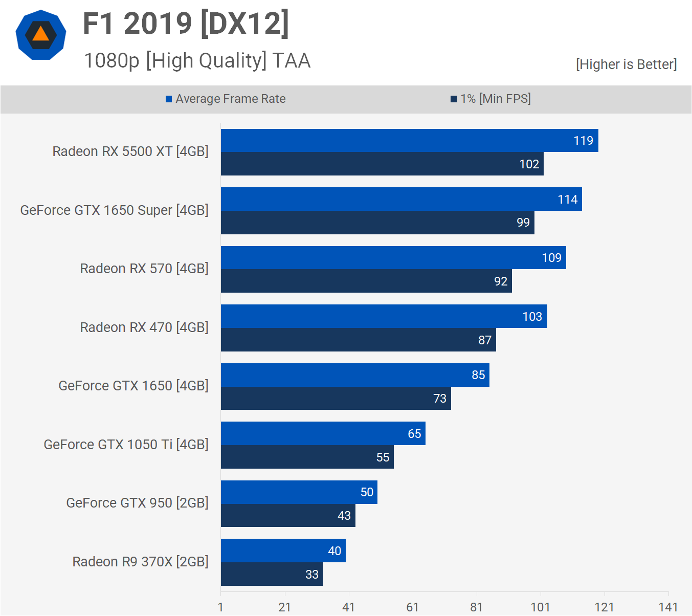Select the 'Radeon RX 5500 XT [4GB]' label
Viewport: 692px width, 616px height.
[x=130, y=151]
